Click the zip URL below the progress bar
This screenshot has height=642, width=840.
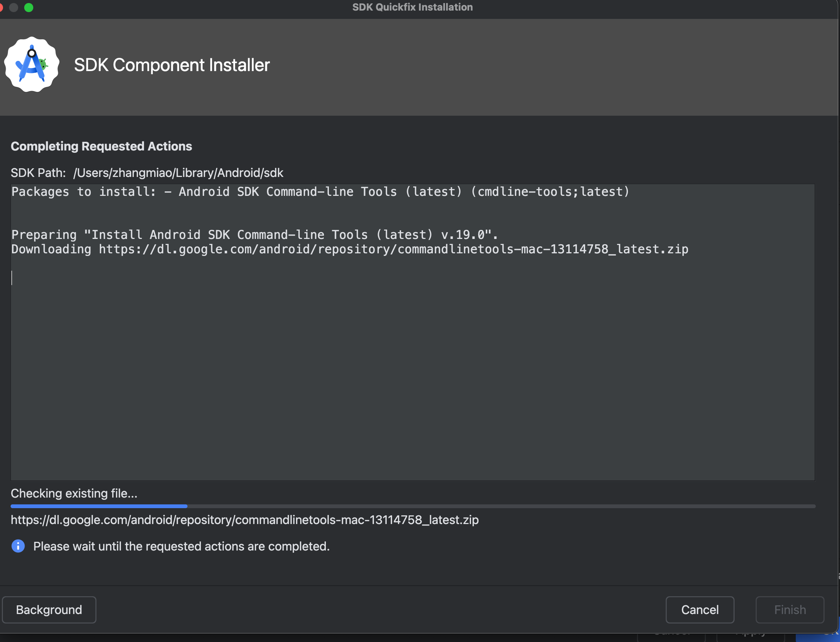tap(245, 520)
